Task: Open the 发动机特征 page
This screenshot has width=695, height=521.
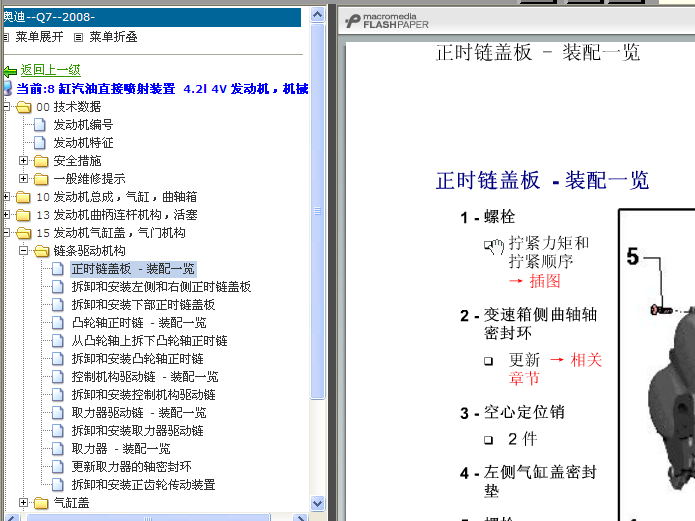Action: coord(83,143)
